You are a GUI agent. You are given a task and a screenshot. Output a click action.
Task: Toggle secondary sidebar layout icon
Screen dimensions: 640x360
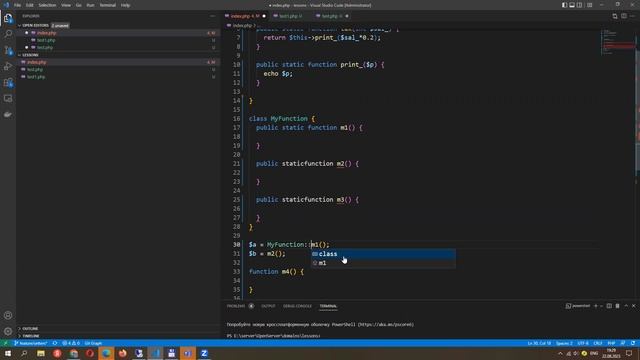[x=580, y=5]
